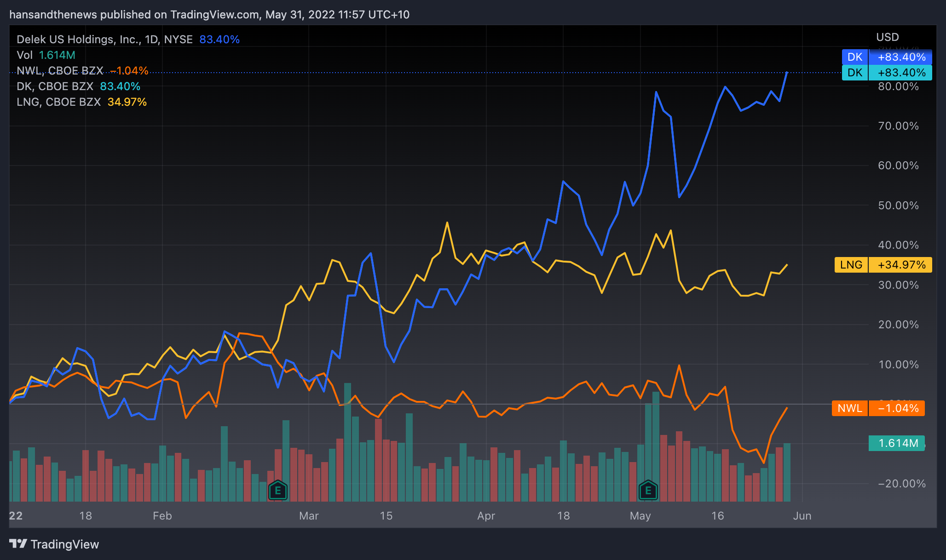The height and width of the screenshot is (560, 946).
Task: Click the earnings E marker near March
Action: [277, 491]
